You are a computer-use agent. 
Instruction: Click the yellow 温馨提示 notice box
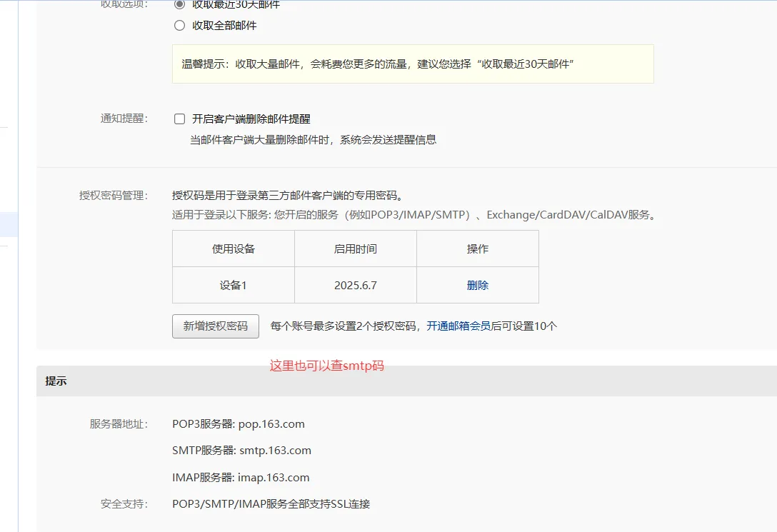pyautogui.click(x=413, y=64)
